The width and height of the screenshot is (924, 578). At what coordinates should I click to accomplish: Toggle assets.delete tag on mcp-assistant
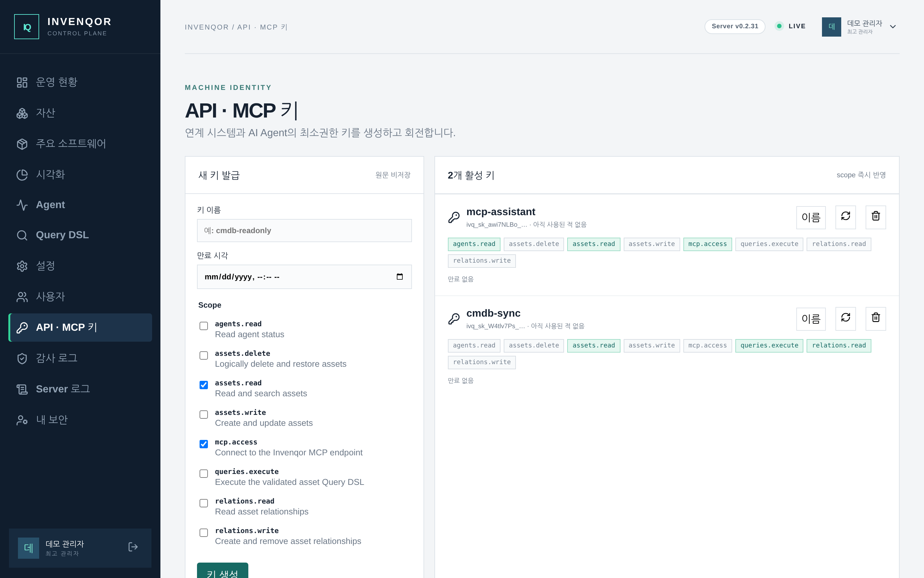pyautogui.click(x=534, y=244)
